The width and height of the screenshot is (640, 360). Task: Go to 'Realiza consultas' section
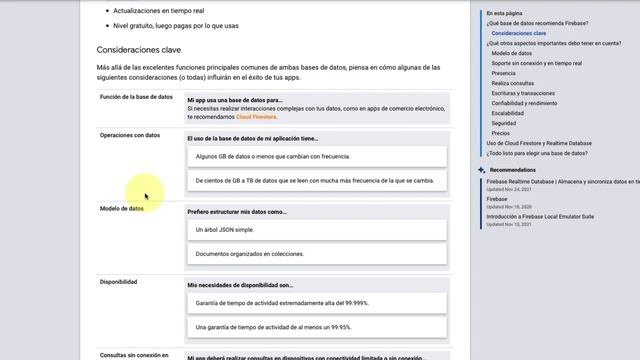pyautogui.click(x=512, y=83)
